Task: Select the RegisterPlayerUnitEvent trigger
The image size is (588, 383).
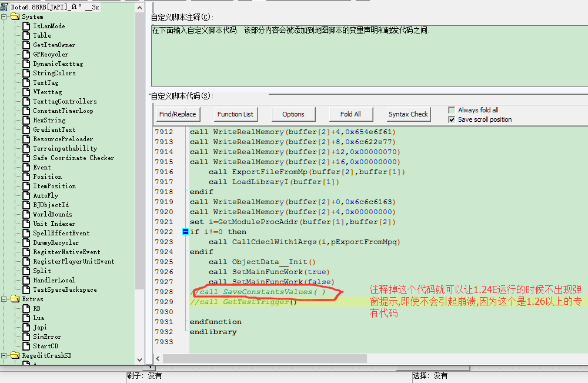Action: pos(74,261)
